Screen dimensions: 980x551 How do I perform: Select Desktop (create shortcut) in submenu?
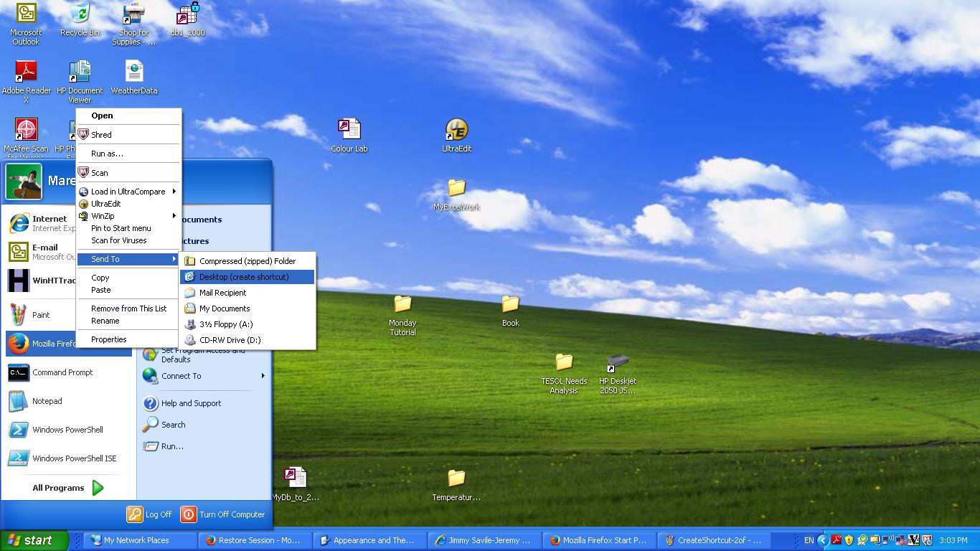244,277
